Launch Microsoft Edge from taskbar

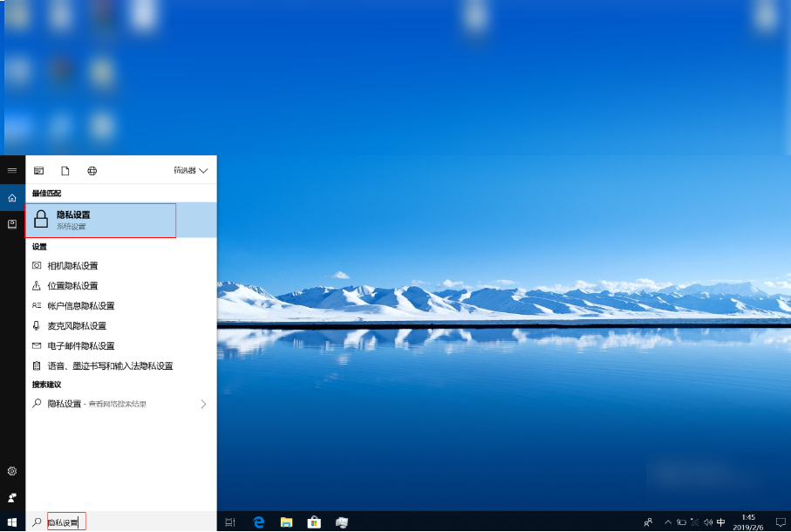coord(259,522)
